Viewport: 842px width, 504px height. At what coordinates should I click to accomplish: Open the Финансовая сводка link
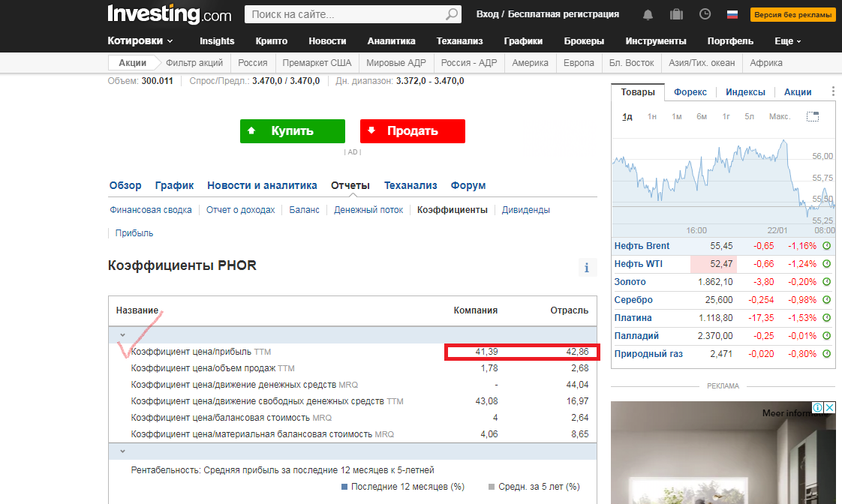click(150, 210)
